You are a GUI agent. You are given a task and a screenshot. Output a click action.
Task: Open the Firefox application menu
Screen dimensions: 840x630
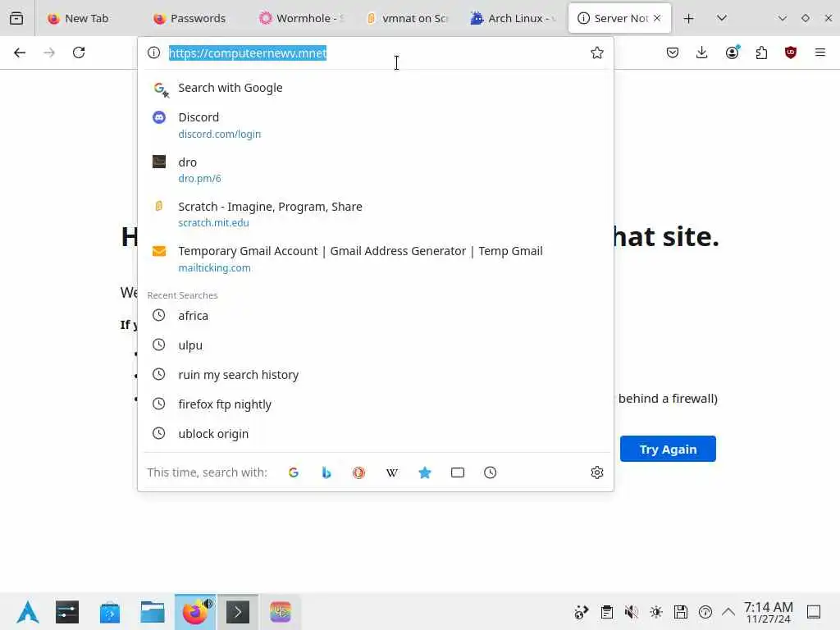820,52
